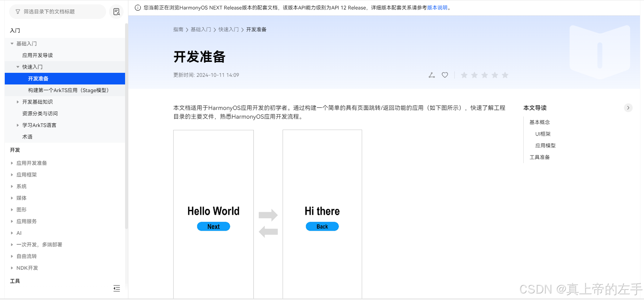Click the edit/feedback pencil icon
The image size is (644, 300).
pyautogui.click(x=432, y=75)
